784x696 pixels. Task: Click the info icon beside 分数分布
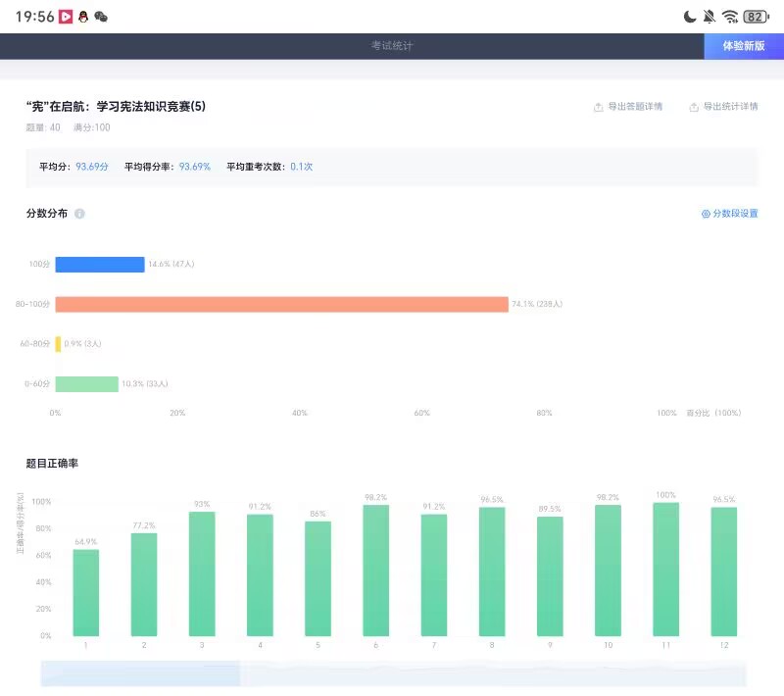click(x=79, y=214)
